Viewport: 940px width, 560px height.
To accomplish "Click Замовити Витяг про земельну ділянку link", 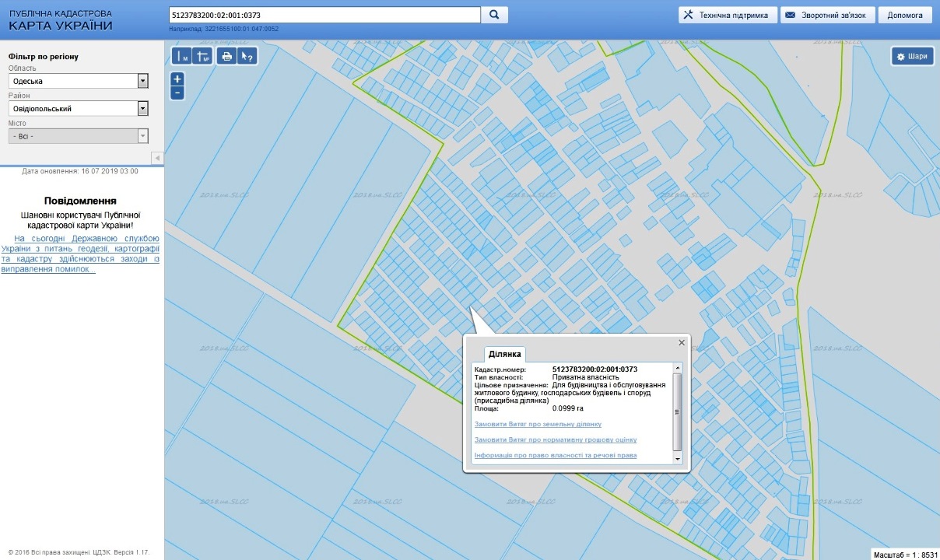I will click(538, 424).
